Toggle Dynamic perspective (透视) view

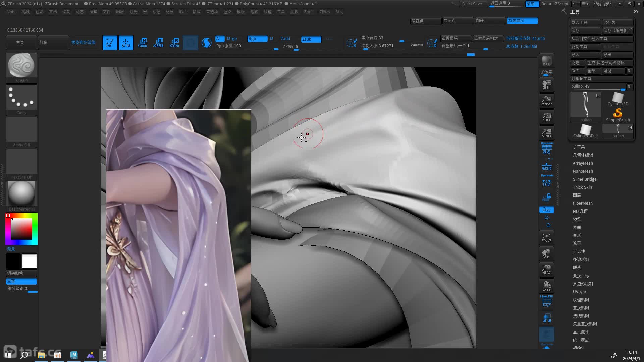[546, 148]
